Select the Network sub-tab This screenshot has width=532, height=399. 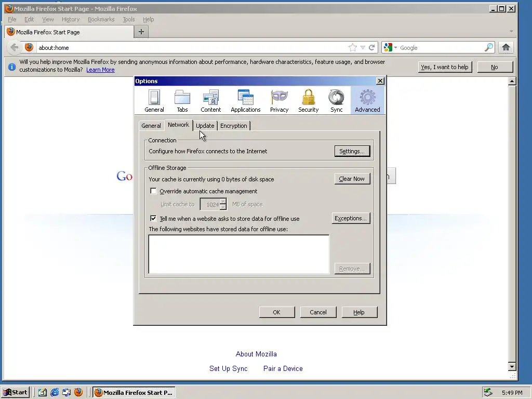tap(179, 125)
